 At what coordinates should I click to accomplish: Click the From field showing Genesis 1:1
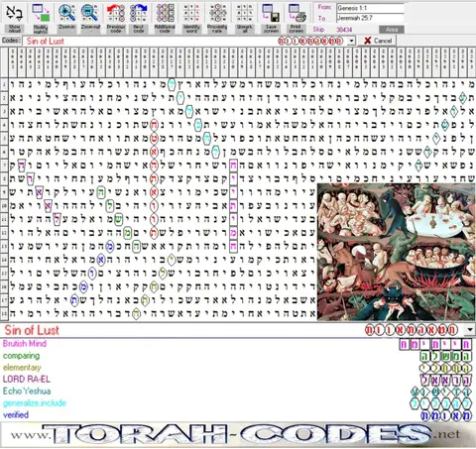point(370,8)
